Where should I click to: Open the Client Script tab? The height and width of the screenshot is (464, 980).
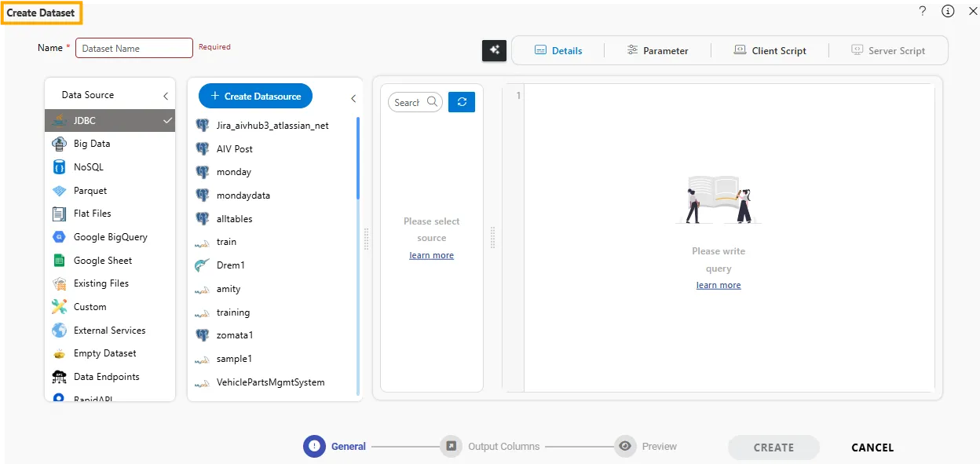(770, 51)
